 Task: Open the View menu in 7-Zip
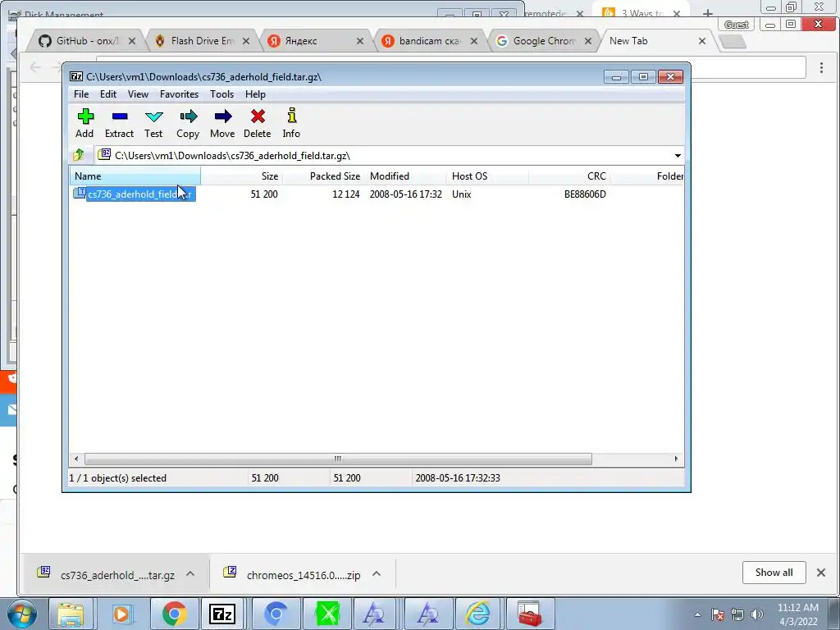click(138, 94)
